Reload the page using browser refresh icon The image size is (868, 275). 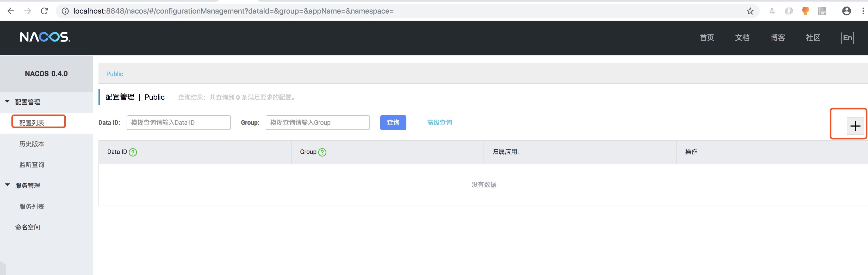click(45, 11)
